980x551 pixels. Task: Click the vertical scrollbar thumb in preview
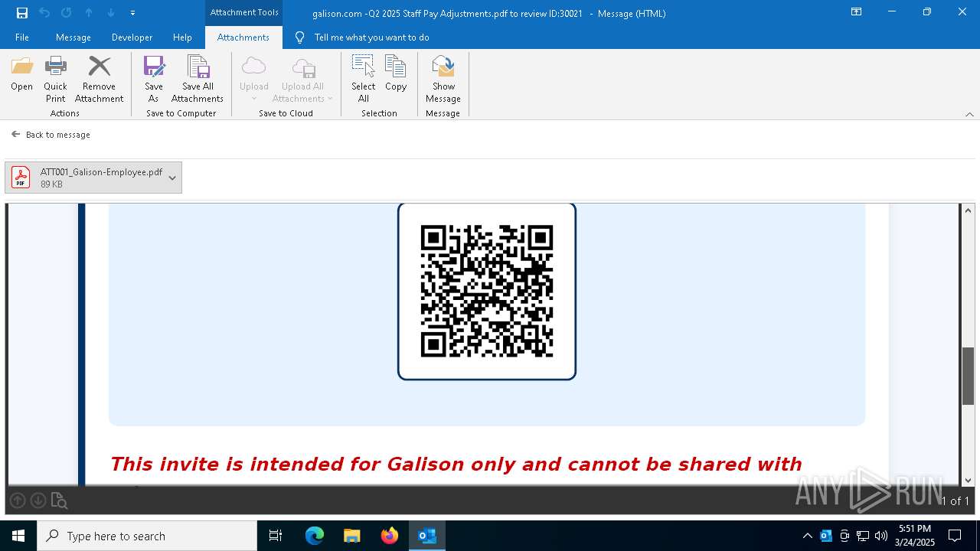(x=968, y=376)
